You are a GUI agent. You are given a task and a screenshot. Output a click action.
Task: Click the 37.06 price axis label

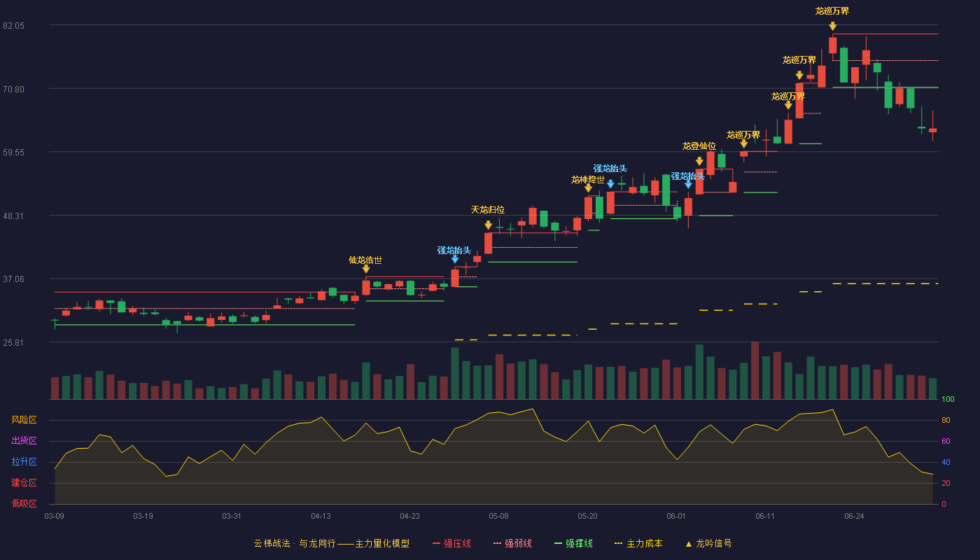click(x=14, y=279)
